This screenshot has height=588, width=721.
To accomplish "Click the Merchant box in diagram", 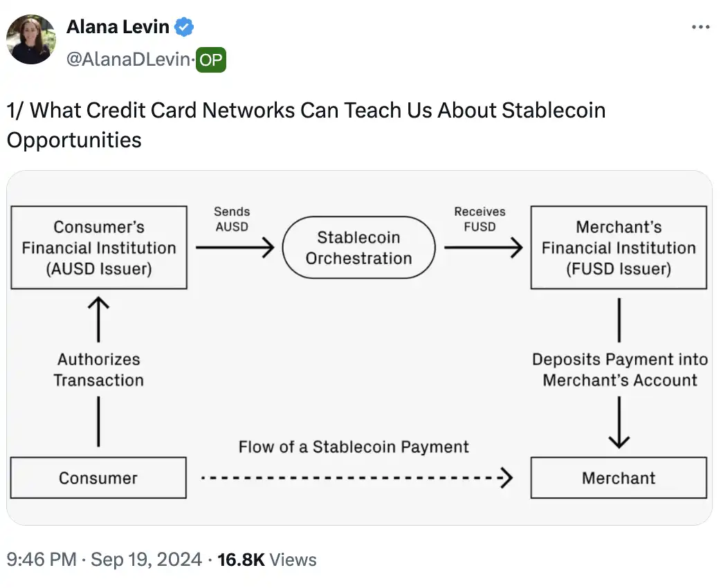I will [619, 478].
